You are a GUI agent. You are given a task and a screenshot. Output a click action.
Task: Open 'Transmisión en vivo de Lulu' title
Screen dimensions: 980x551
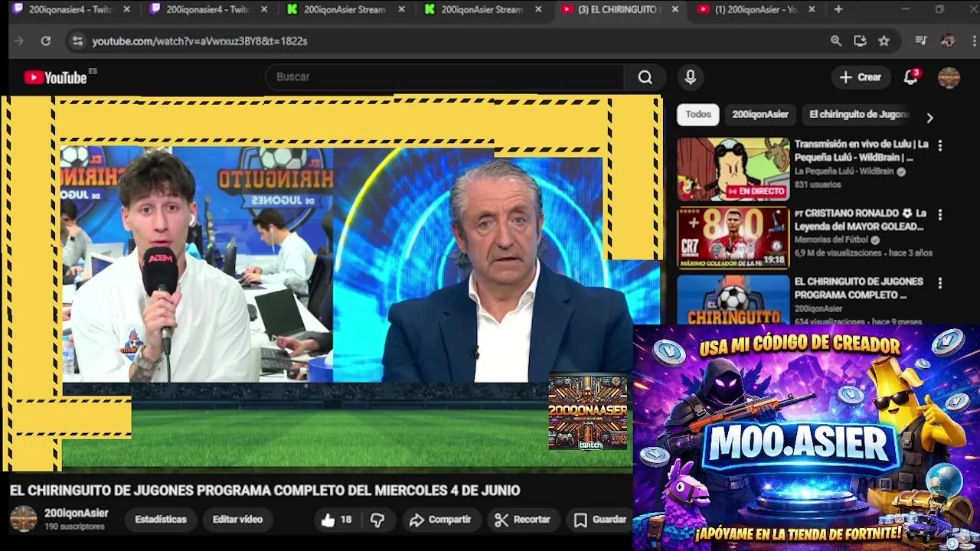point(861,151)
